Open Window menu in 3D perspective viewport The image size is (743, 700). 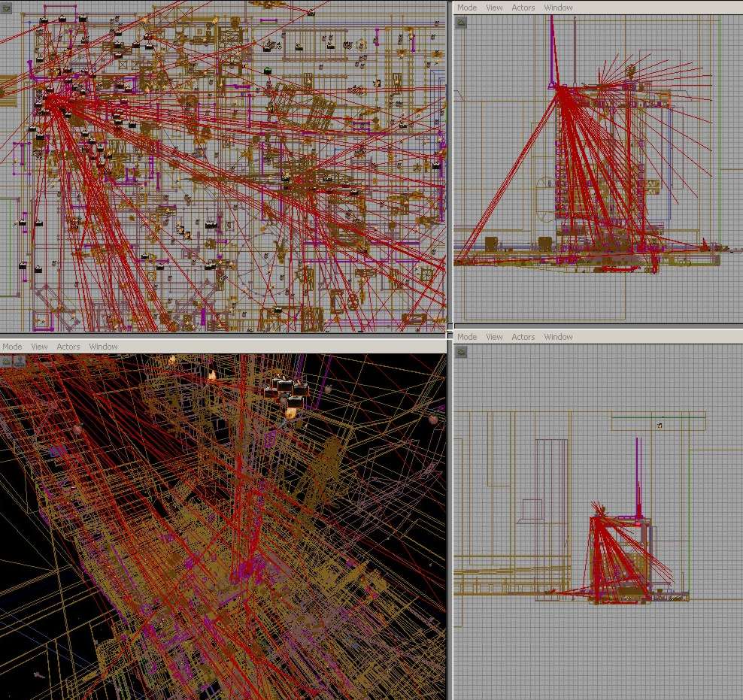(x=103, y=347)
